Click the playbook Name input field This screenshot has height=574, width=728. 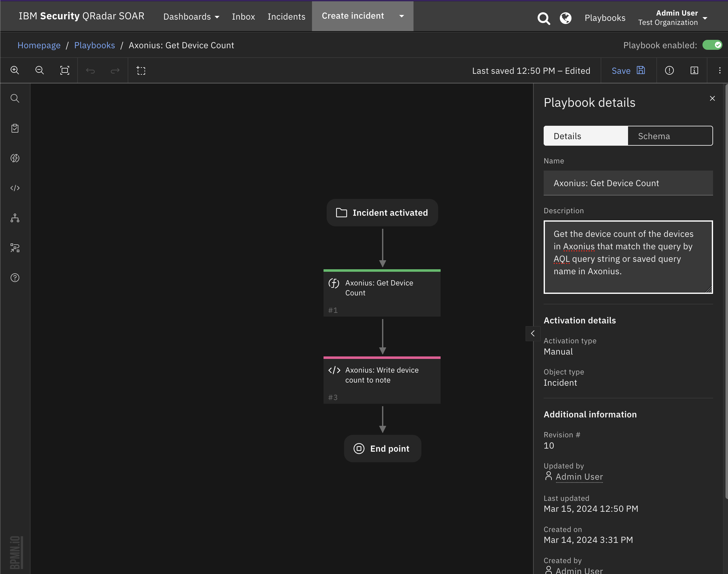tap(628, 183)
